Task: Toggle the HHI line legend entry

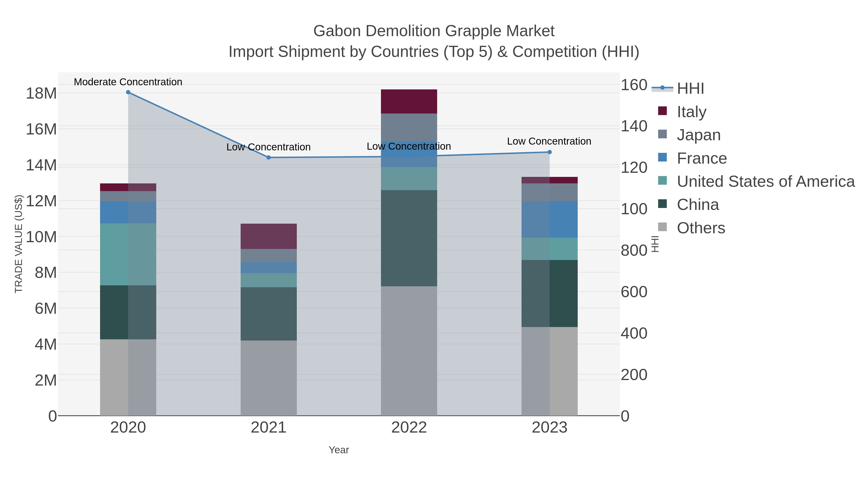Action: pyautogui.click(x=678, y=88)
